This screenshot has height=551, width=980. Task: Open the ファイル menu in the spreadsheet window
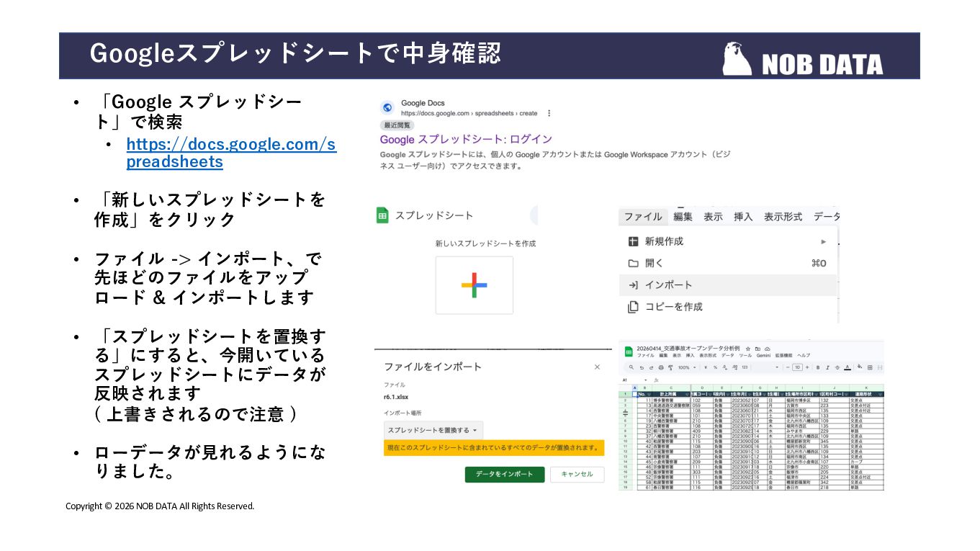[646, 356]
